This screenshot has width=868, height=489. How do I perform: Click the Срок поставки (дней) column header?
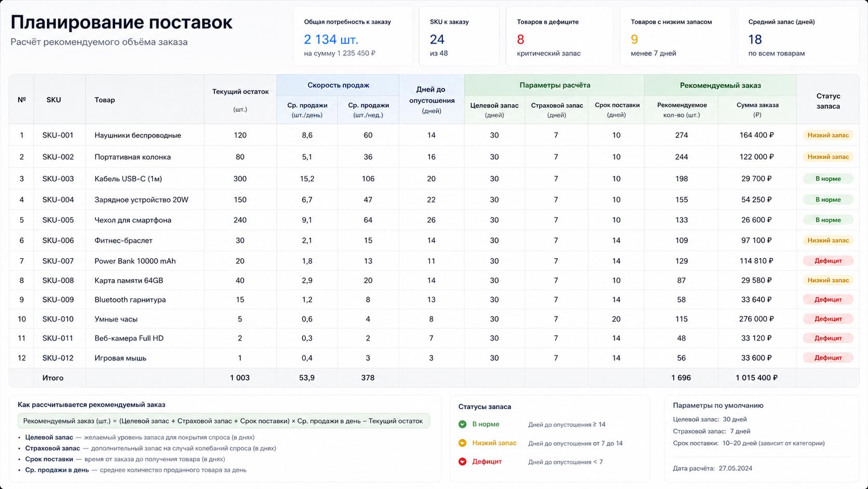tap(617, 110)
